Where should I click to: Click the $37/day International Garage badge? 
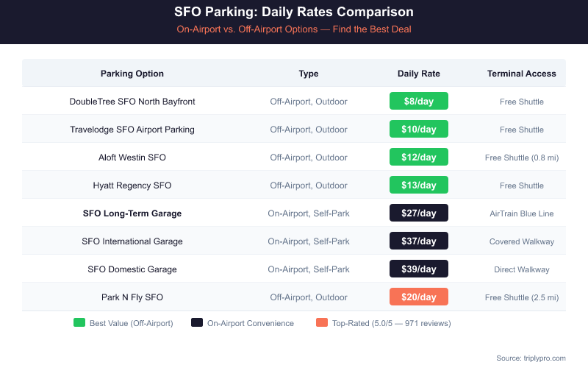coord(419,241)
